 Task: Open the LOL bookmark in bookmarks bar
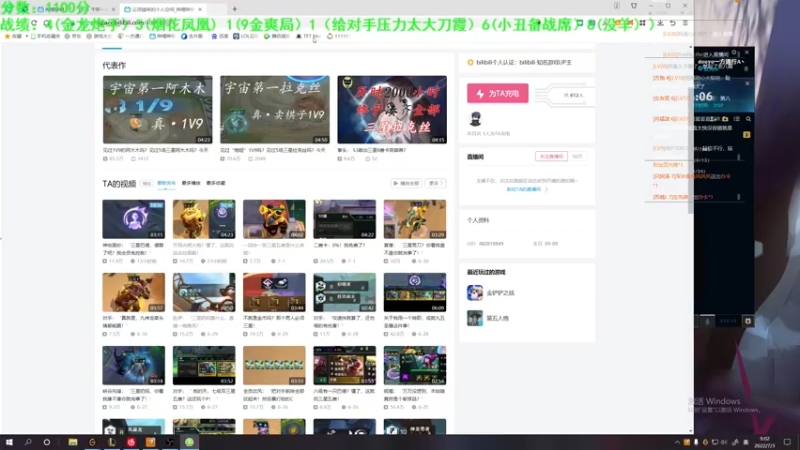245,36
